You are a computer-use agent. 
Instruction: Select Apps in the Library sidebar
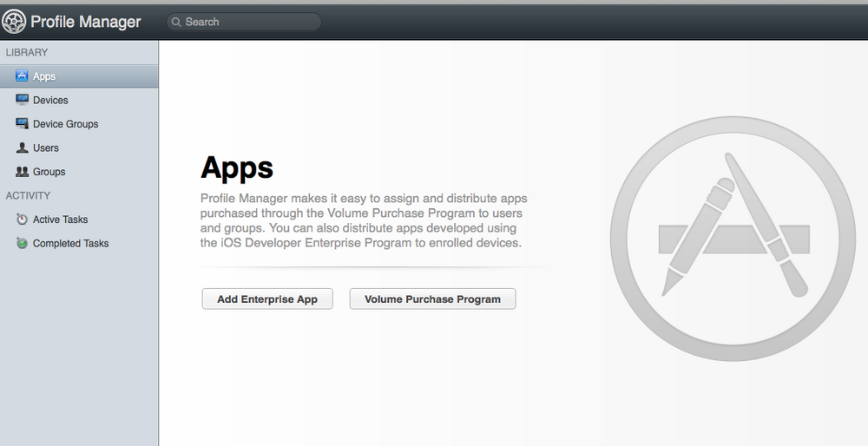tap(79, 76)
